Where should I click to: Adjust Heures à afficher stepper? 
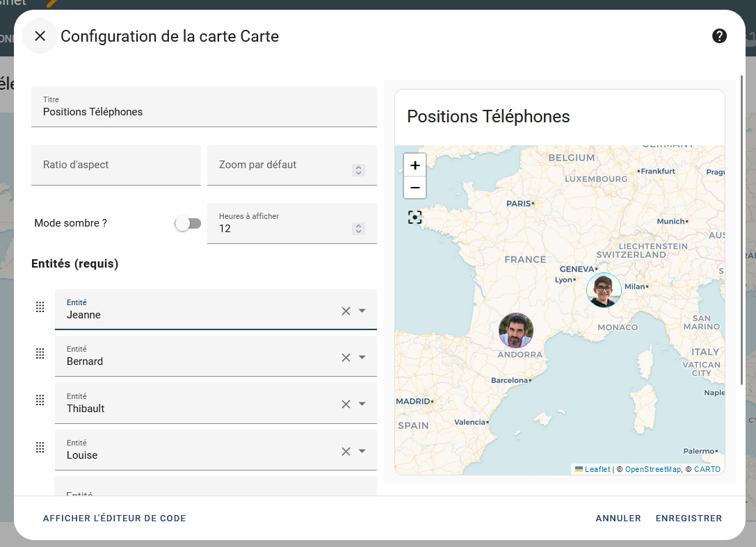coord(358,229)
